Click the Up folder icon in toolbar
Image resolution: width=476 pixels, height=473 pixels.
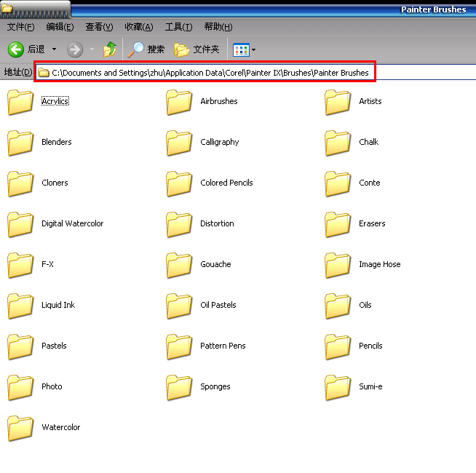tap(110, 49)
